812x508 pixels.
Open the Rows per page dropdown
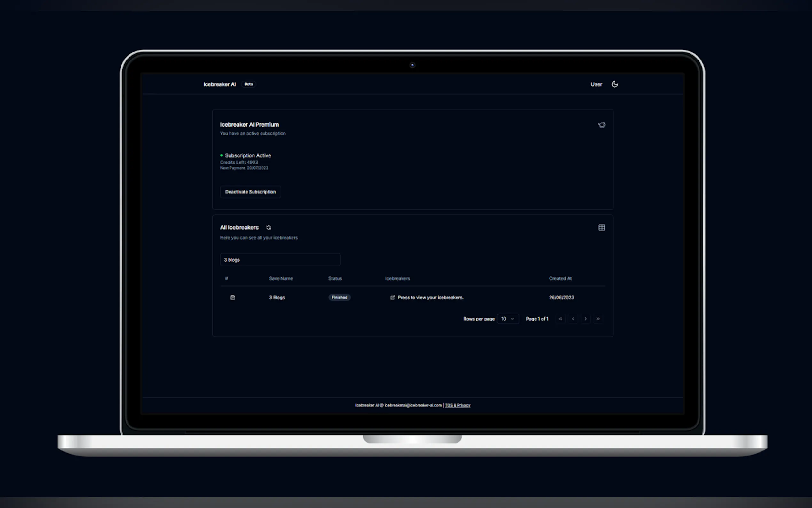click(x=508, y=319)
